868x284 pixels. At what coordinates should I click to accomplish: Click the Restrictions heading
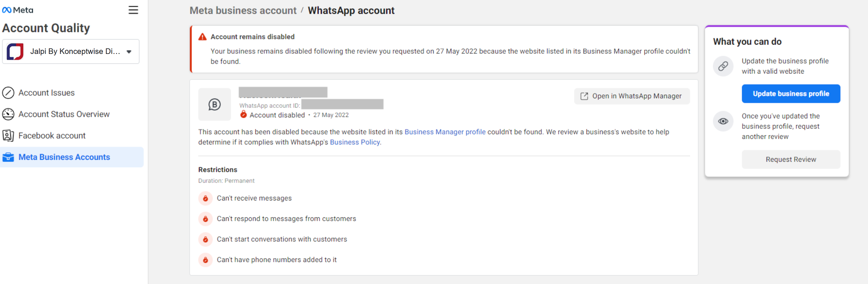click(x=218, y=169)
